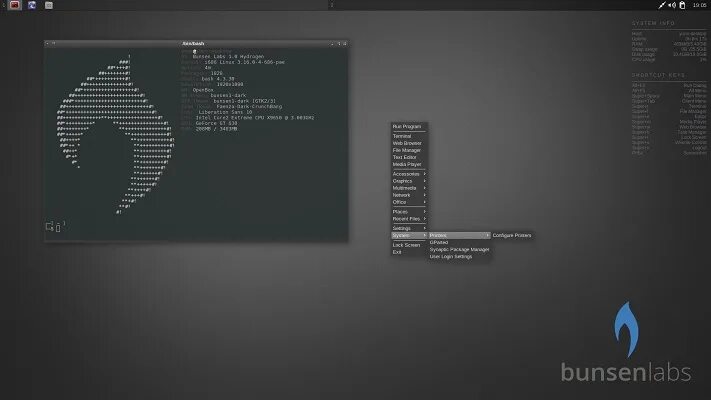Expand the Graphics submenu

click(x=409, y=181)
